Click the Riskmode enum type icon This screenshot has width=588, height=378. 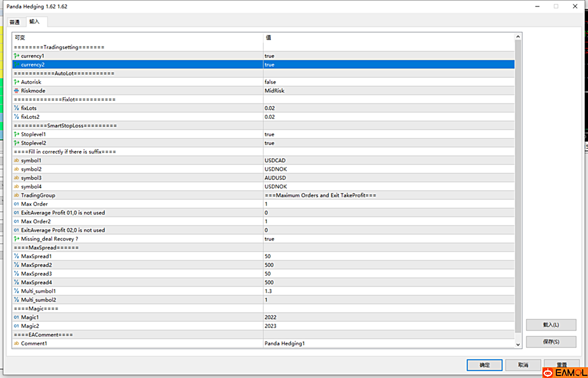17,90
